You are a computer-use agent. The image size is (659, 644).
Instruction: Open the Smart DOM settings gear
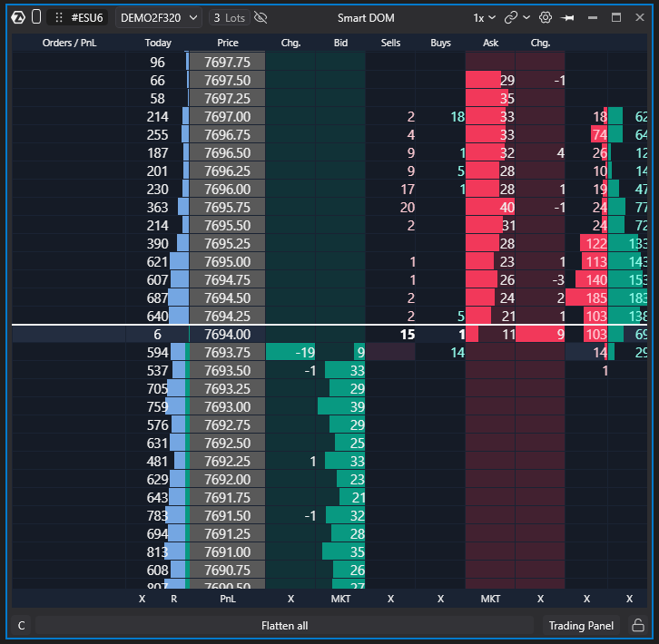coord(546,17)
